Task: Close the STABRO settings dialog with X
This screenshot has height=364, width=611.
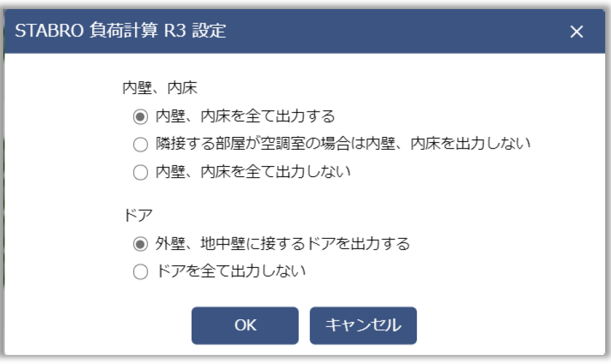Action: point(576,32)
